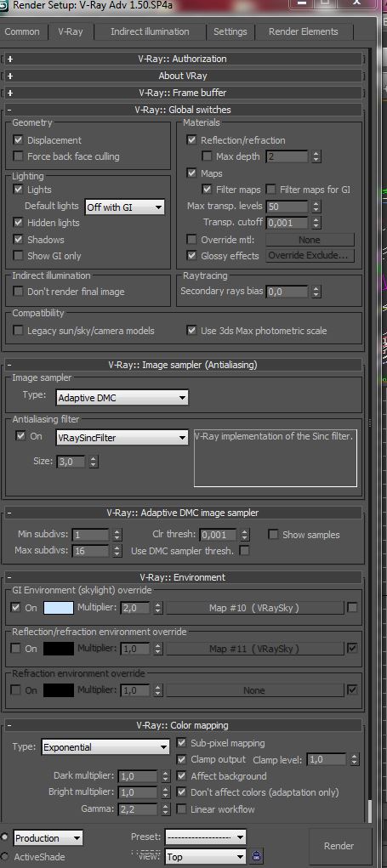The width and height of the screenshot is (387, 868).
Task: Click the GI Environment light blue color swatch
Action: tap(58, 608)
